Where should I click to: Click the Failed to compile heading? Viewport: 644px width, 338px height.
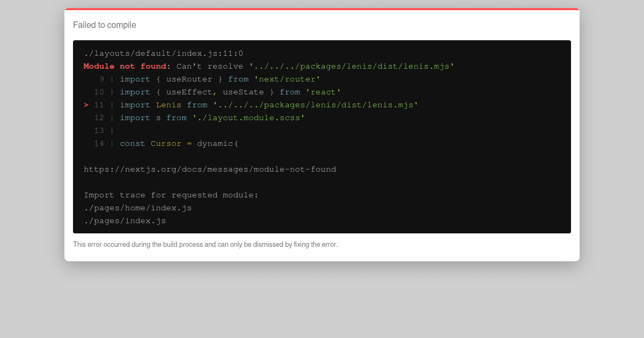pos(104,25)
